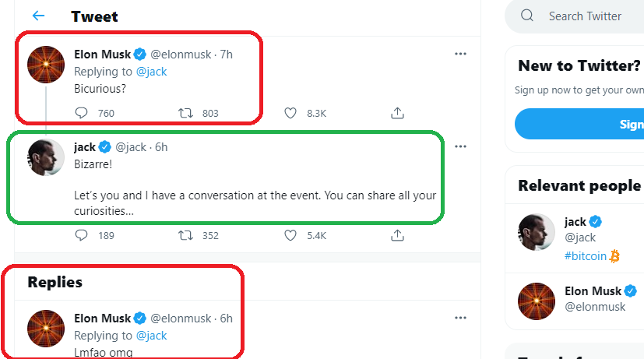Open the #bitcoin hashtag link
This screenshot has height=359, width=644.
(x=586, y=255)
